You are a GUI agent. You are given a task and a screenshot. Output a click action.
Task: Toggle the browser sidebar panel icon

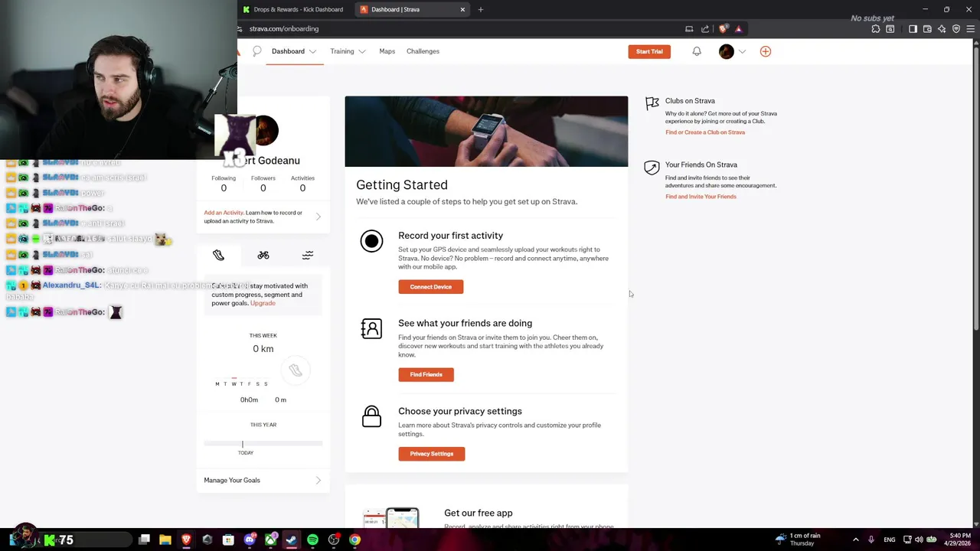coord(913,29)
